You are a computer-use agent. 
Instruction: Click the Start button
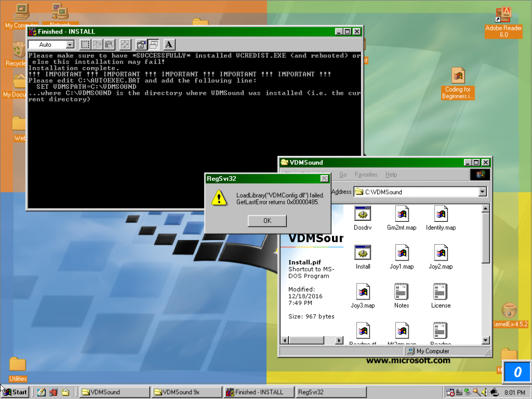point(14,392)
